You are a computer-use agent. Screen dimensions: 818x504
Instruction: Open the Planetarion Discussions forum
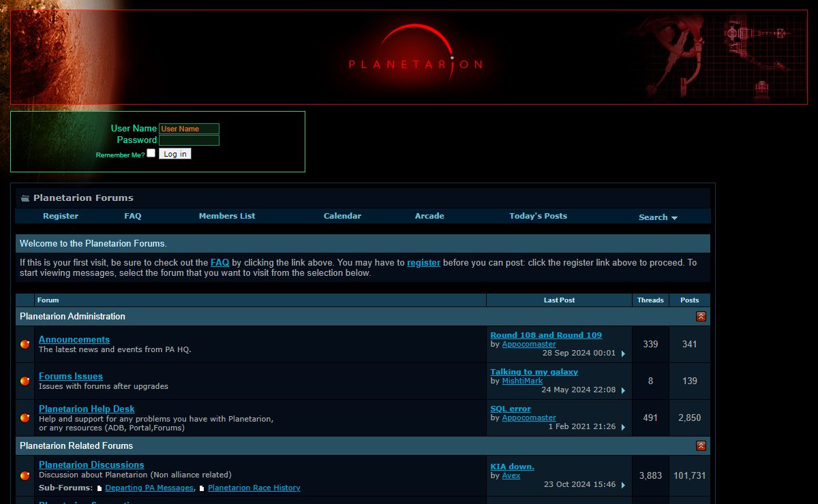[91, 464]
